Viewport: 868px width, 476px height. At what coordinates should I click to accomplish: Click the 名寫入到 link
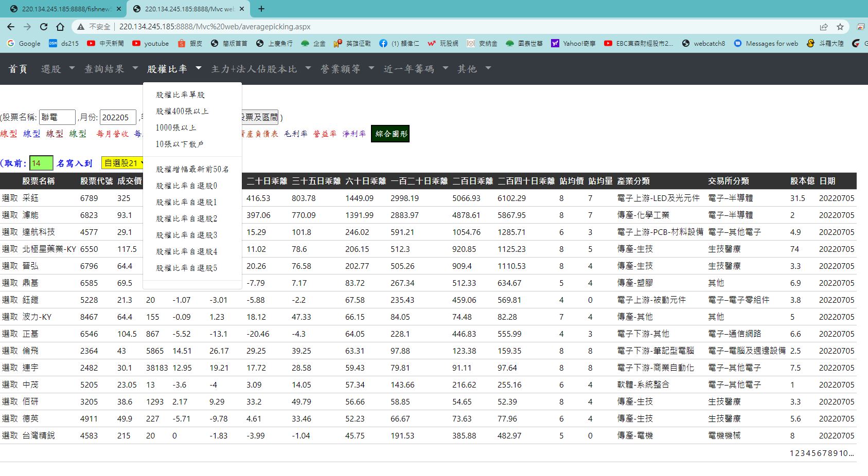point(75,163)
